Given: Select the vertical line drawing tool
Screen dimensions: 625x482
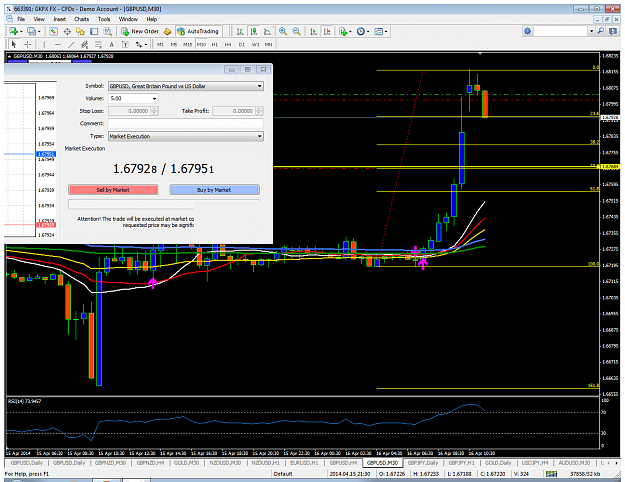Looking at the screenshot, I should coord(44,44).
